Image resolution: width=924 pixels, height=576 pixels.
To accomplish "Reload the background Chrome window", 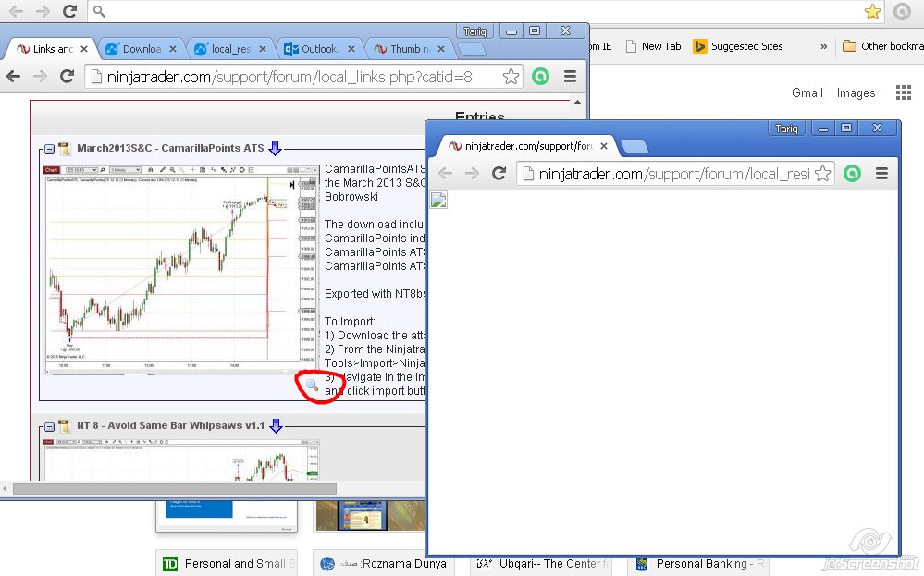I will [69, 11].
